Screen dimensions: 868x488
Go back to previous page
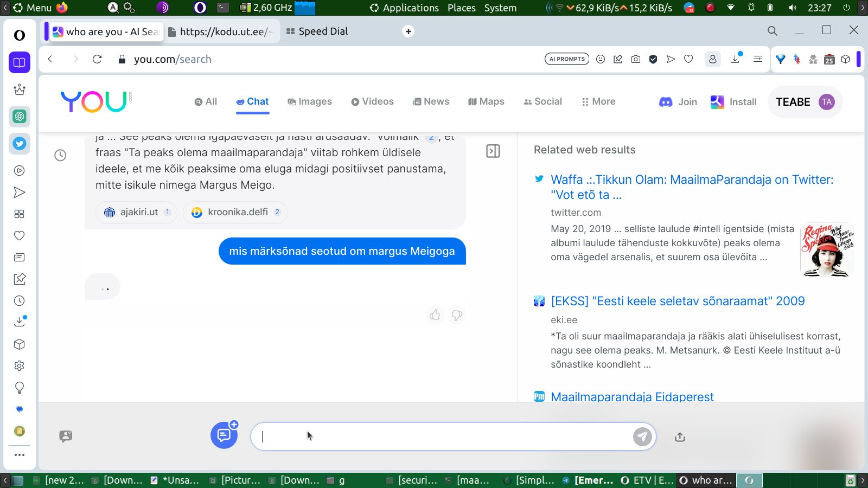[50, 59]
